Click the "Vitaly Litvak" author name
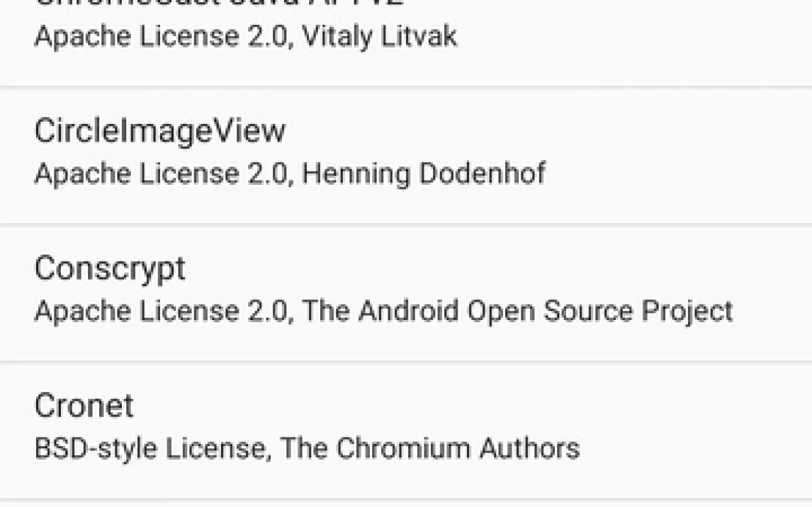Viewport: 812px width, 507px height. (x=379, y=36)
